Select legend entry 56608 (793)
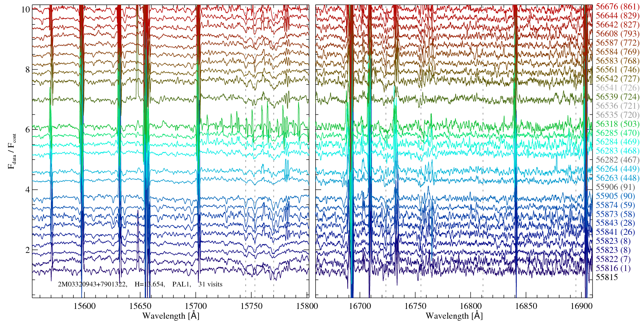644x322 pixels. pos(617,34)
